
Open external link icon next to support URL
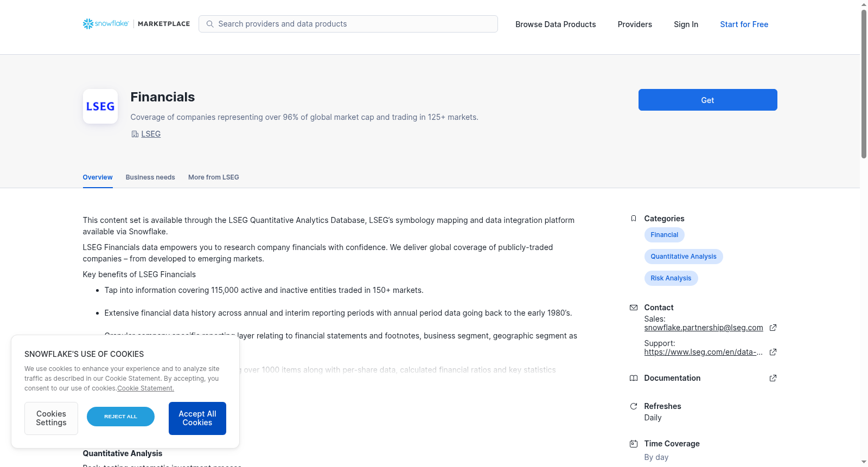(773, 352)
